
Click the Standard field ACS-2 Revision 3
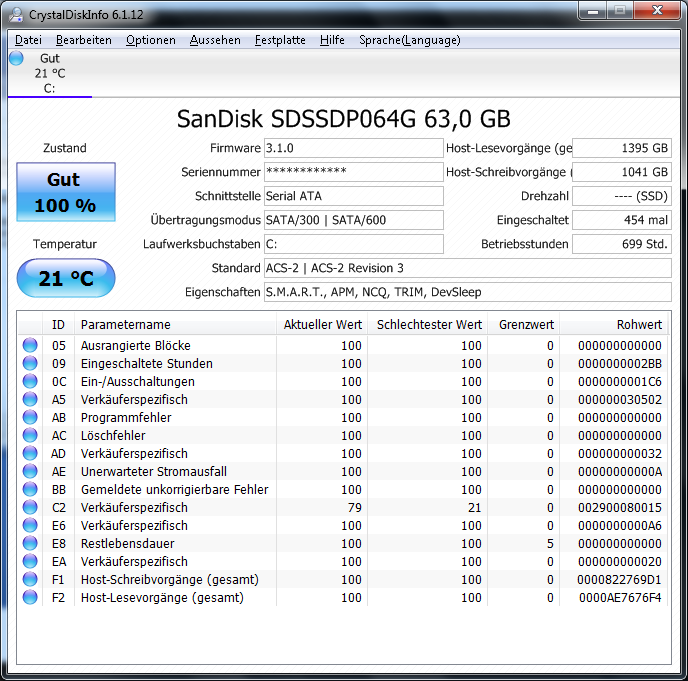click(x=468, y=268)
